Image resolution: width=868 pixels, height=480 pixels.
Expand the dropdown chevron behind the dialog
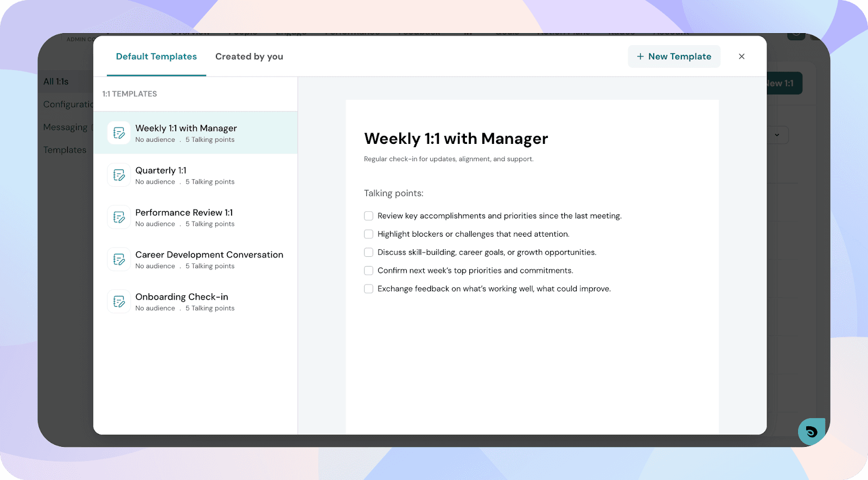pos(777,135)
